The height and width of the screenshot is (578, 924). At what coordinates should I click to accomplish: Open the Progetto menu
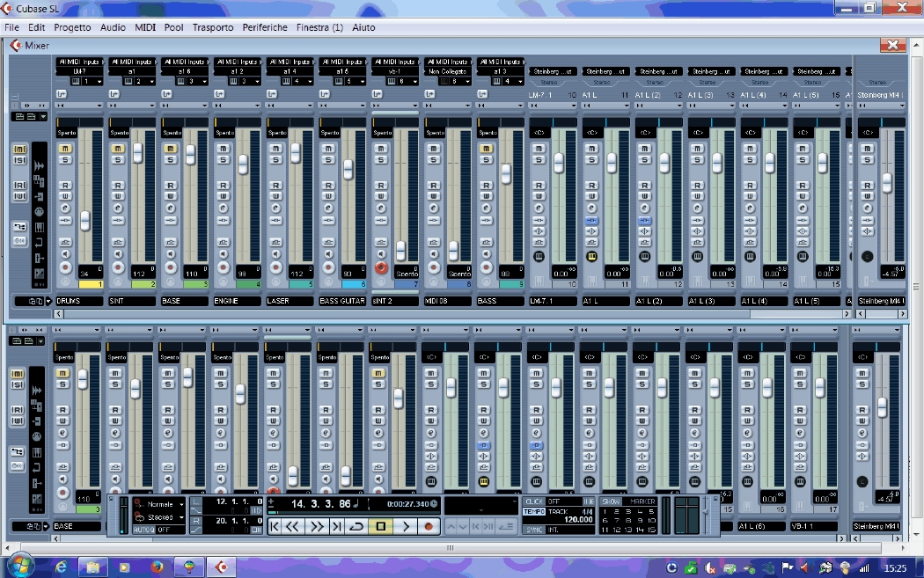point(72,27)
